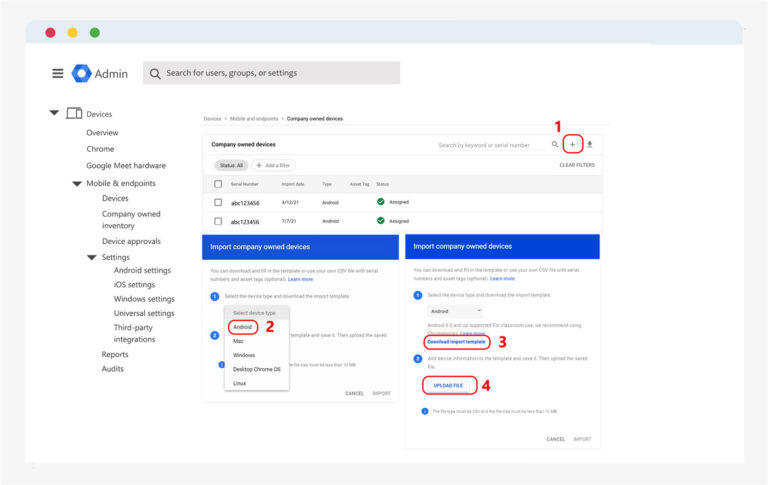
Task: Click the plus icon to import devices
Action: coord(573,145)
